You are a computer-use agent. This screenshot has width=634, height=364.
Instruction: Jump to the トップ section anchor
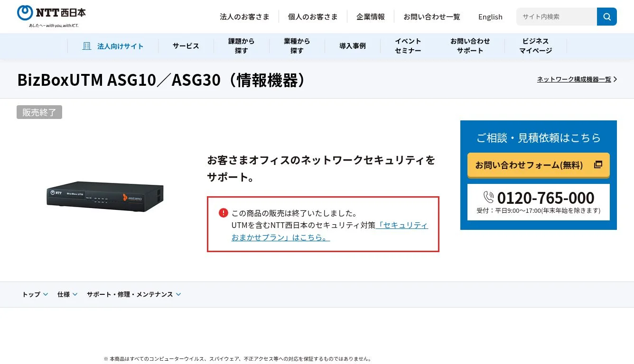pyautogui.click(x=35, y=294)
